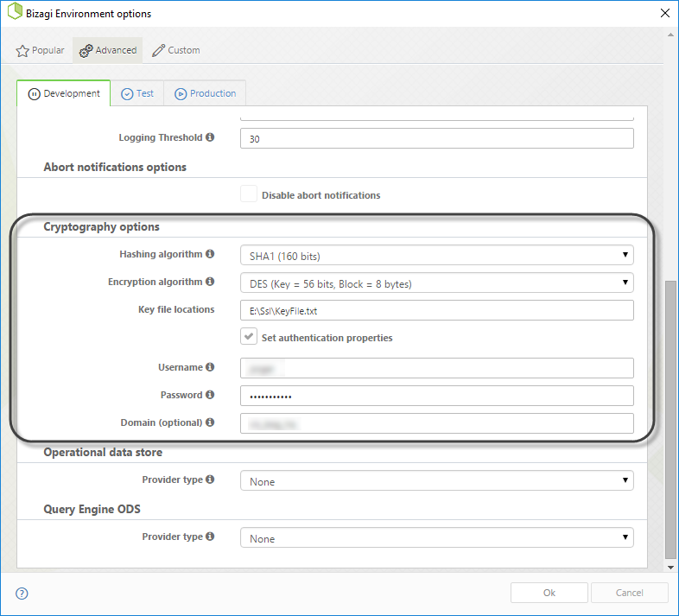Click info icon next to Logging Threshold
679x616 pixels.
210,137
